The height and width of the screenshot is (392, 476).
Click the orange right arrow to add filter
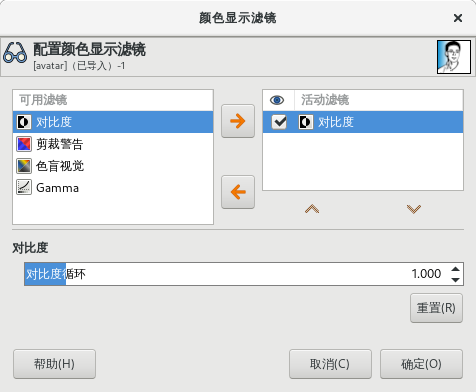(238, 121)
